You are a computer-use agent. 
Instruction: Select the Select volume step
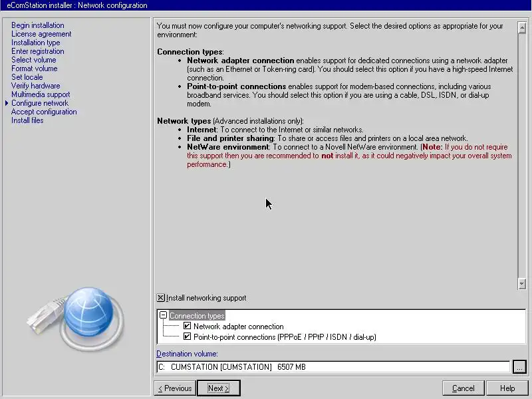tap(34, 60)
